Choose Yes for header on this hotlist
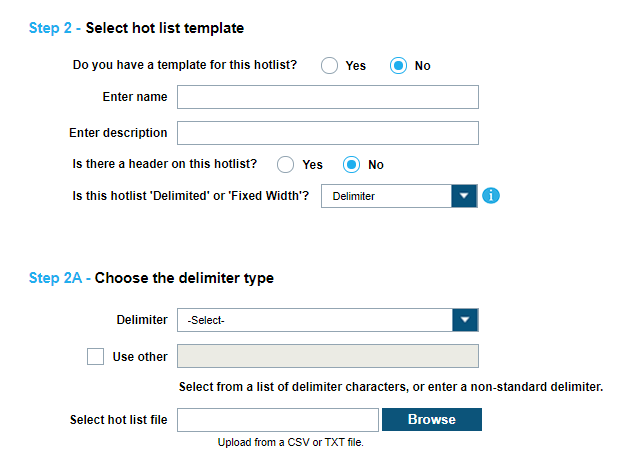Screen dimensions: 622x460 [x=286, y=164]
